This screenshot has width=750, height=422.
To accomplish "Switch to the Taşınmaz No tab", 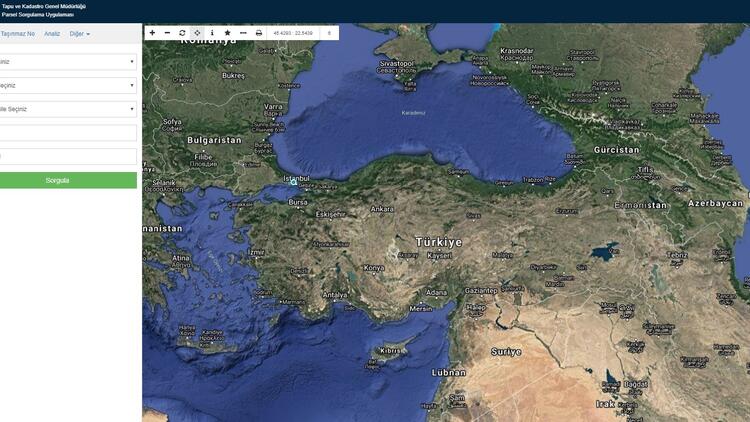I will click(x=18, y=34).
